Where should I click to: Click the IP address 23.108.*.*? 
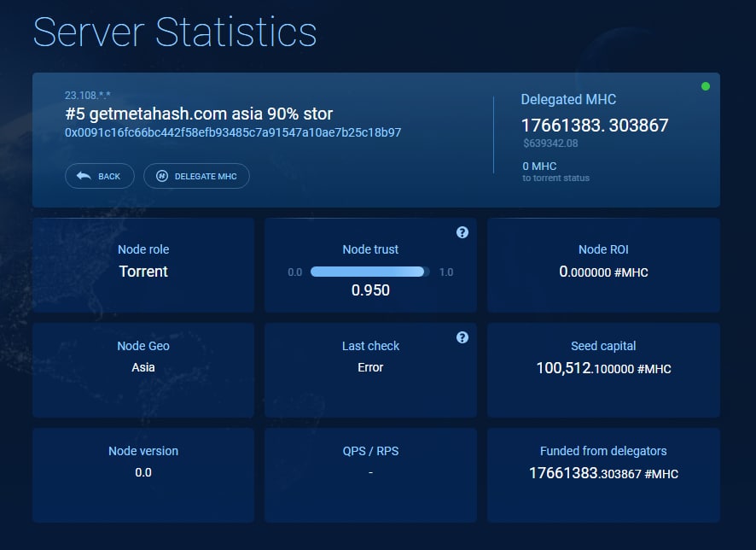click(88, 96)
